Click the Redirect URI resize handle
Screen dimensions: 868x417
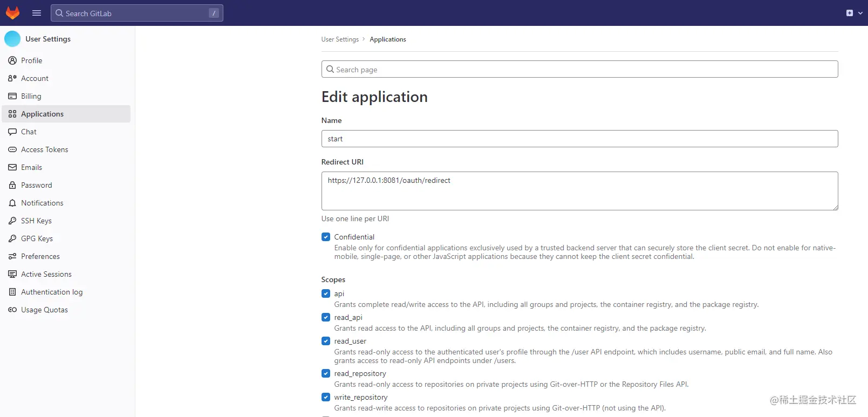tap(835, 207)
